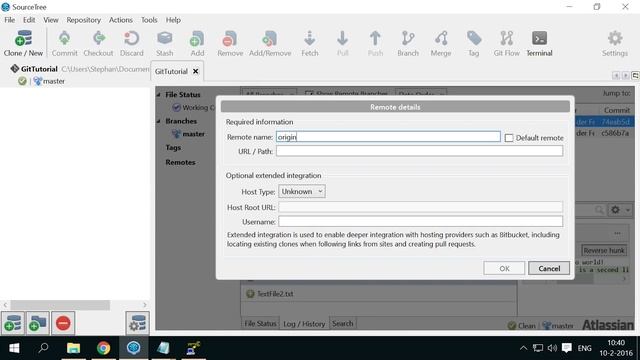Click the Pull toolbar icon
This screenshot has width=640, height=360.
[342, 43]
